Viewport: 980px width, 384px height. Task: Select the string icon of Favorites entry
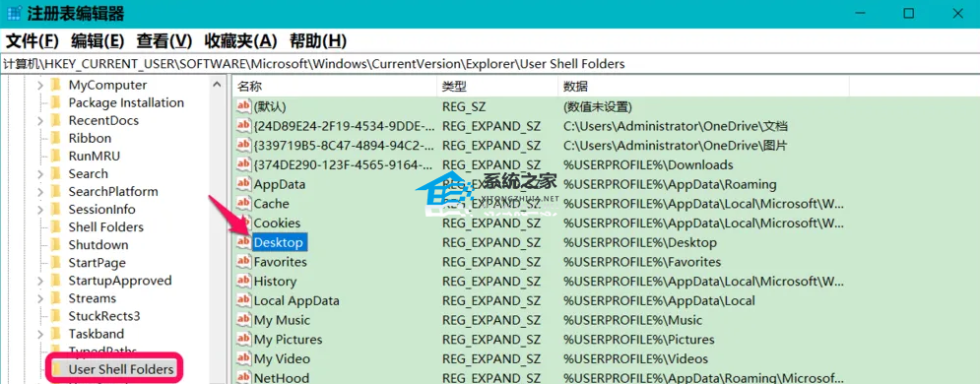243,262
